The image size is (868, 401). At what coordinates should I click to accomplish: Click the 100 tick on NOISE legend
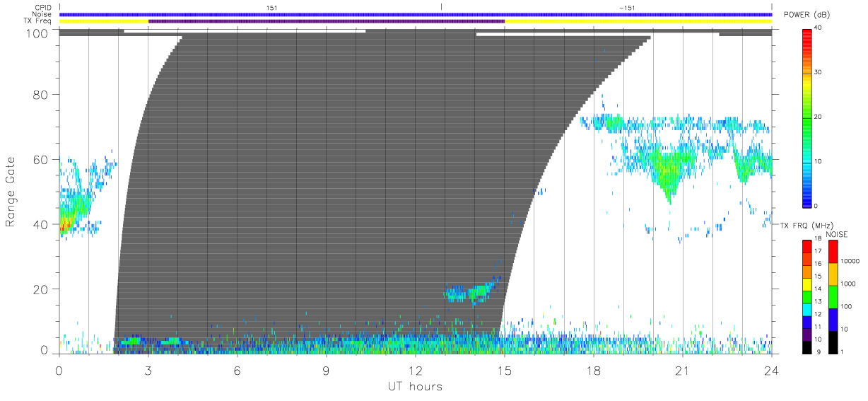(847, 306)
